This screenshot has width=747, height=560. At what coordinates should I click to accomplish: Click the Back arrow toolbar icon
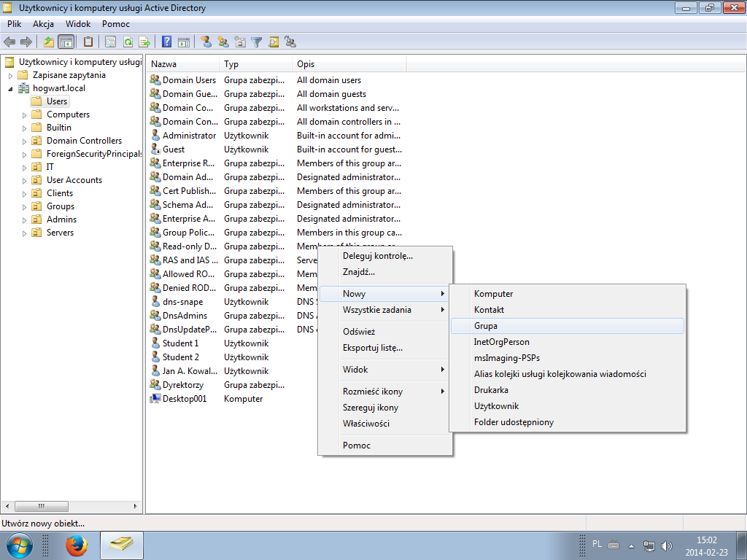(9, 42)
